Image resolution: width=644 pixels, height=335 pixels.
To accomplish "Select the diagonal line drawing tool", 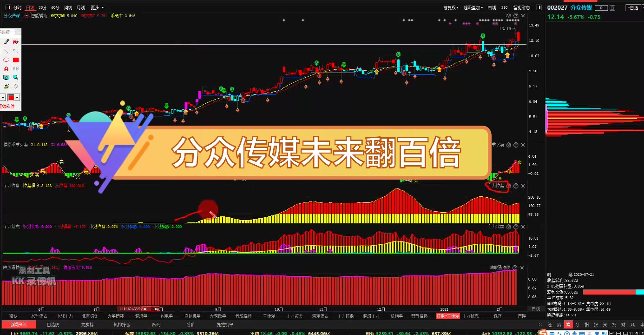I will tap(7, 51).
